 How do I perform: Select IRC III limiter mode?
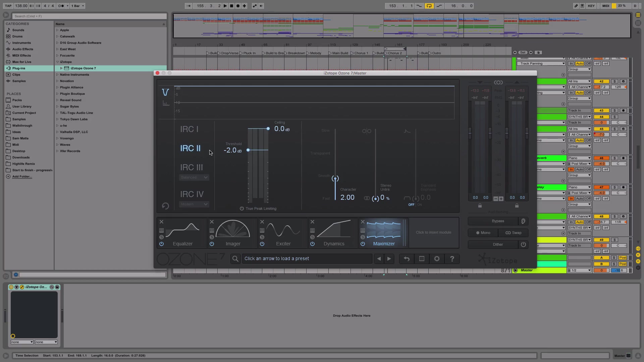click(192, 168)
